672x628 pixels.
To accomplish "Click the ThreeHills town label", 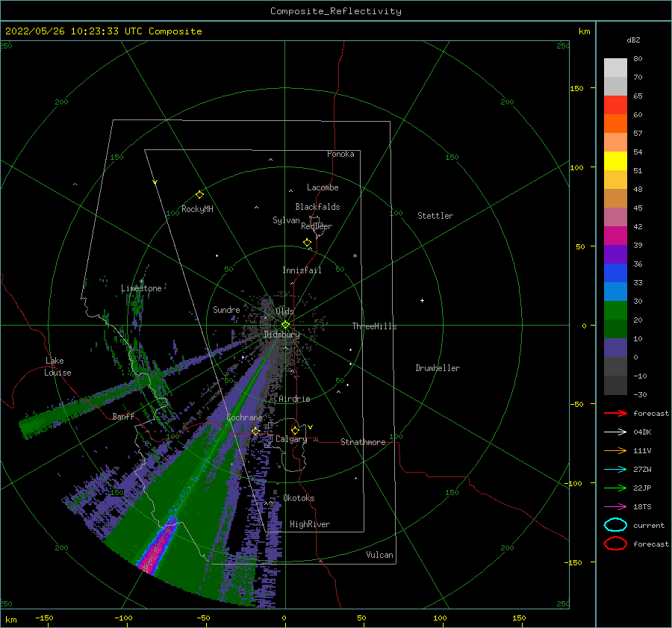I will pyautogui.click(x=374, y=326).
